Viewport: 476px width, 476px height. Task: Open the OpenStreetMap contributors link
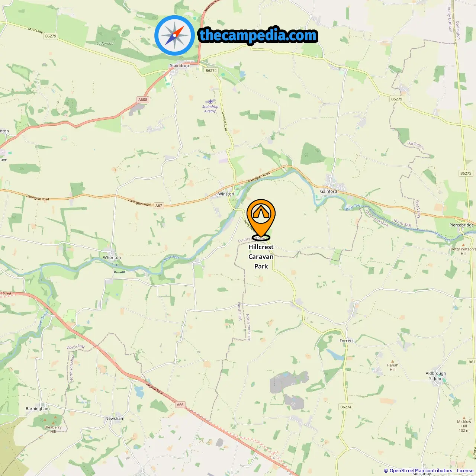(421, 470)
